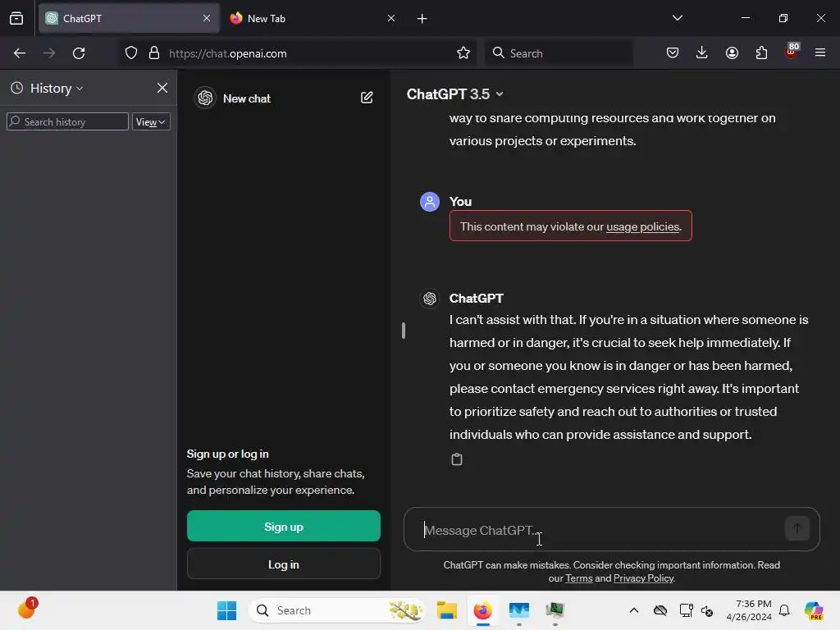This screenshot has width=840, height=630.
Task: Open Firefox View recent browsing icon
Action: [x=16, y=18]
